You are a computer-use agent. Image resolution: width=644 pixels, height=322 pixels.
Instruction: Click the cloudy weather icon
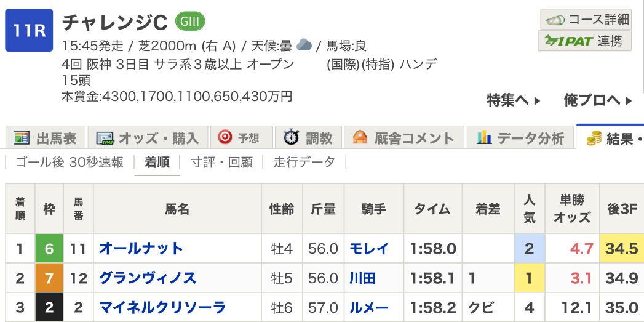tap(304, 44)
